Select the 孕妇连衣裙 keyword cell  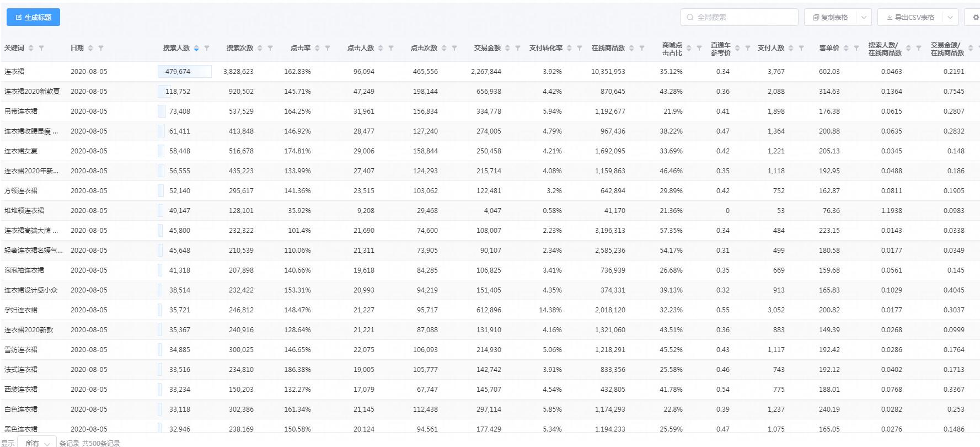[x=21, y=310]
